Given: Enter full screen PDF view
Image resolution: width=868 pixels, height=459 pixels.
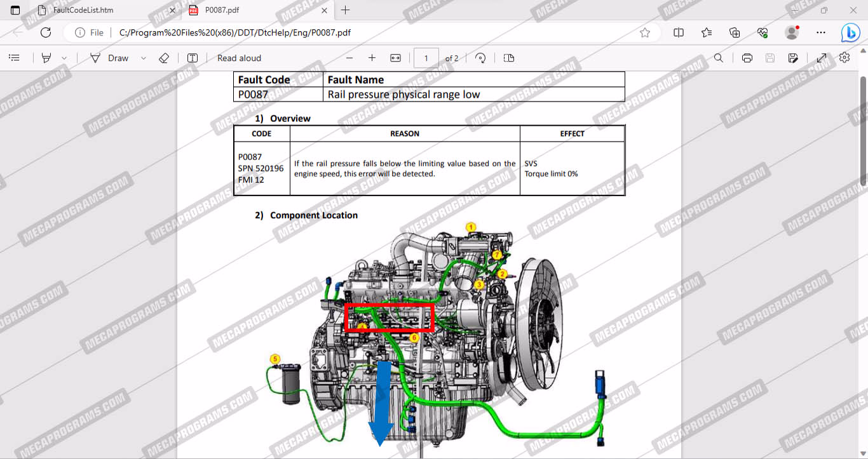Looking at the screenshot, I should [x=822, y=58].
